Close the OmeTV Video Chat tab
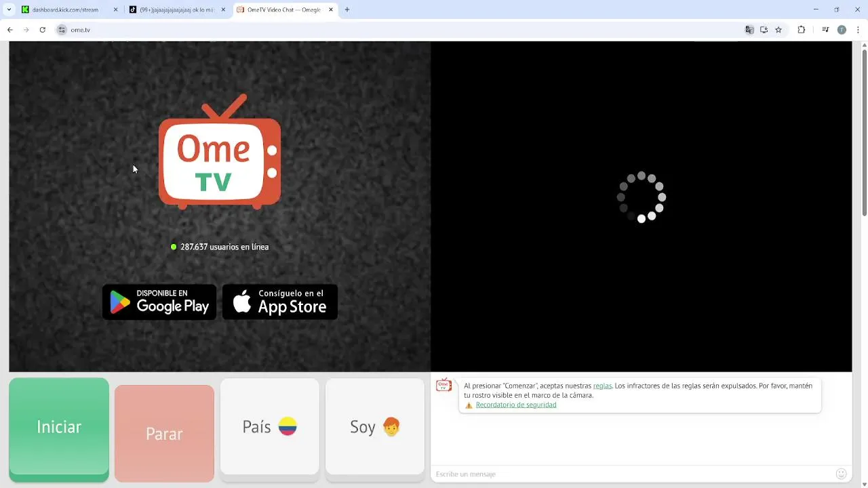868x488 pixels. tap(331, 10)
